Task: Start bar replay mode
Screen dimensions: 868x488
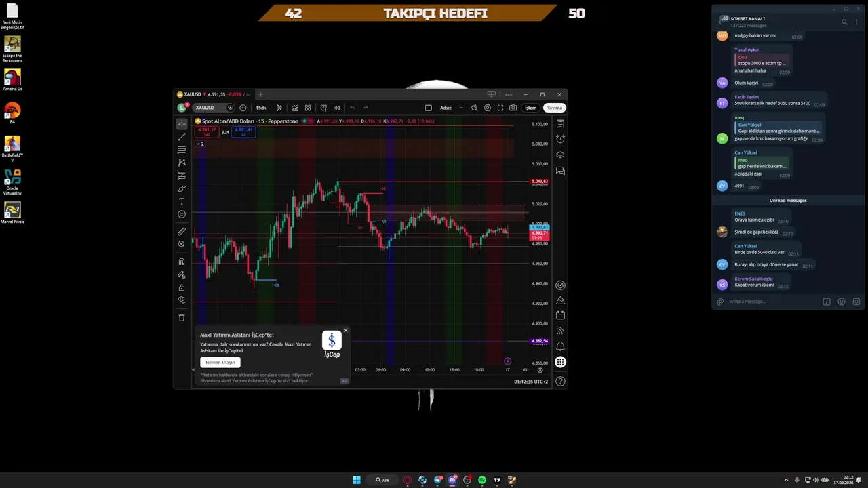Action: pyautogui.click(x=337, y=108)
